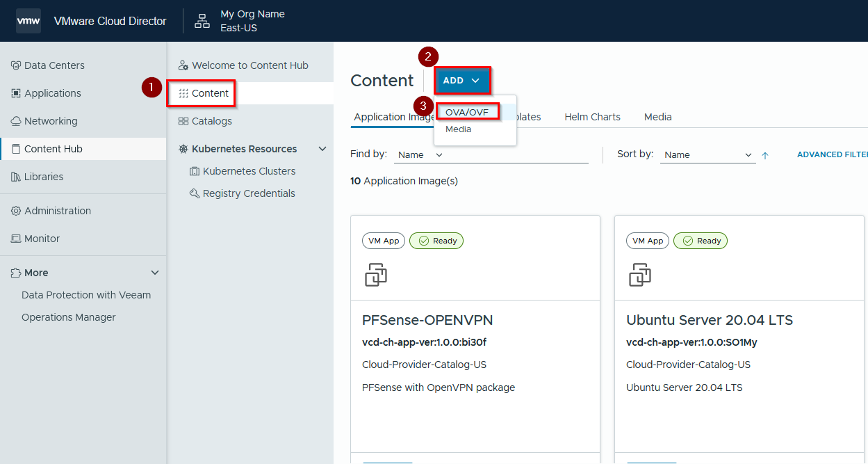Click the PFSense-OPENVPN card title
868x464 pixels.
point(427,320)
